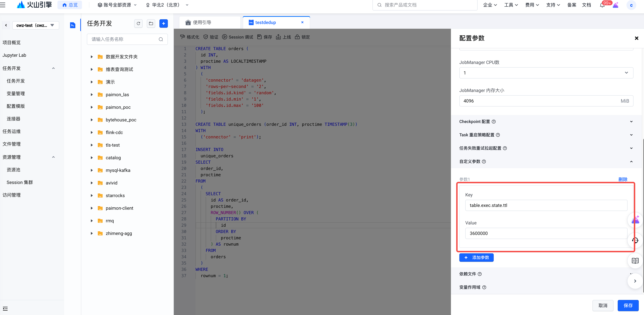
Task: Click the help icon beside Checkpoint 配置
Action: point(494,122)
